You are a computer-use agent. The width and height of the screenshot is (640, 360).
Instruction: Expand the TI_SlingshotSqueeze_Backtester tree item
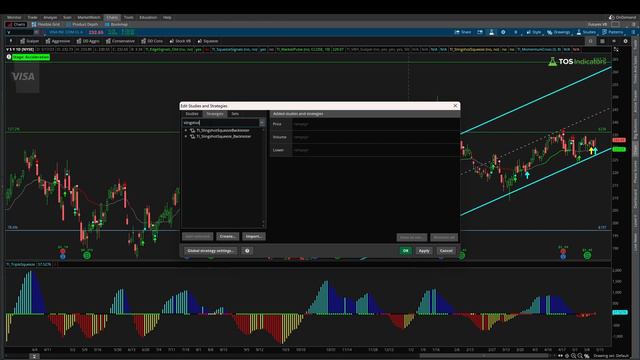click(186, 136)
